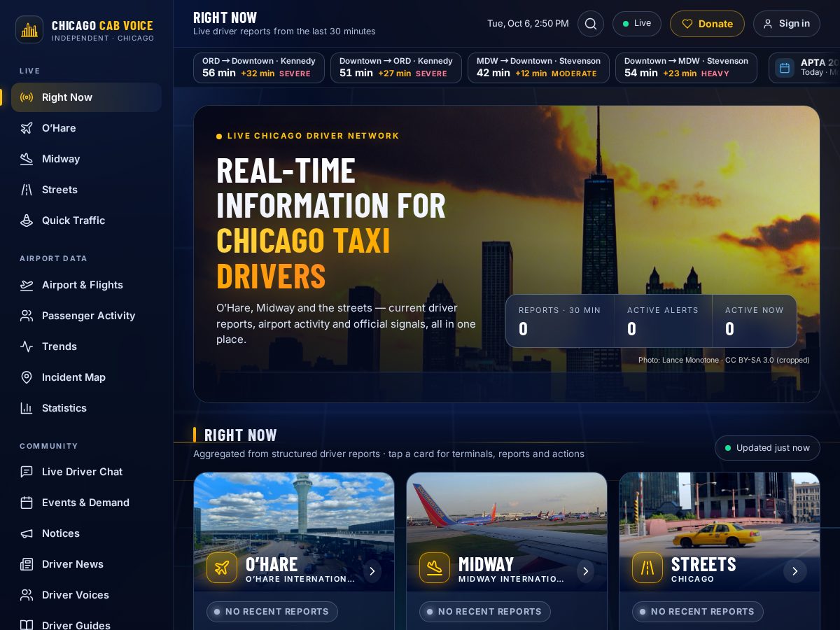The width and height of the screenshot is (840, 630).
Task: Click the Passenger Activity people icon
Action: tap(27, 316)
